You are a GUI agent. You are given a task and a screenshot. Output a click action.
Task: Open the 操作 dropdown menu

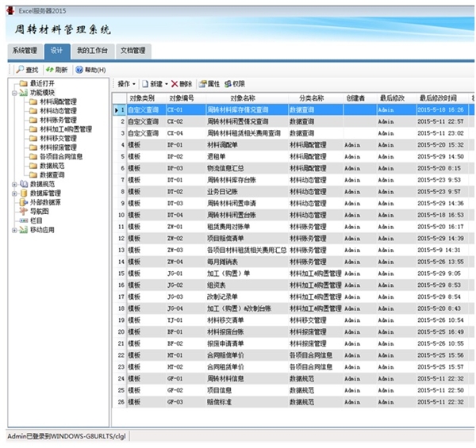tap(127, 83)
